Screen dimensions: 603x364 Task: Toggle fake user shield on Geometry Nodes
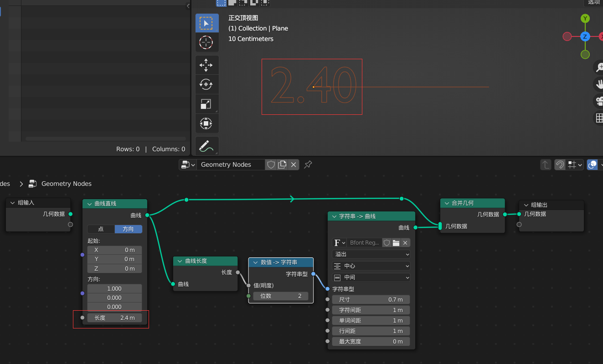(271, 164)
